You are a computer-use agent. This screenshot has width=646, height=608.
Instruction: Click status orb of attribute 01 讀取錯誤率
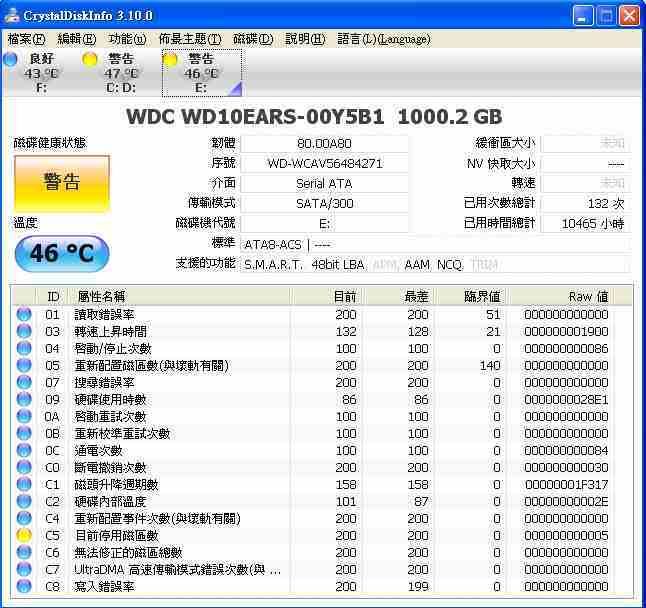coord(24,314)
